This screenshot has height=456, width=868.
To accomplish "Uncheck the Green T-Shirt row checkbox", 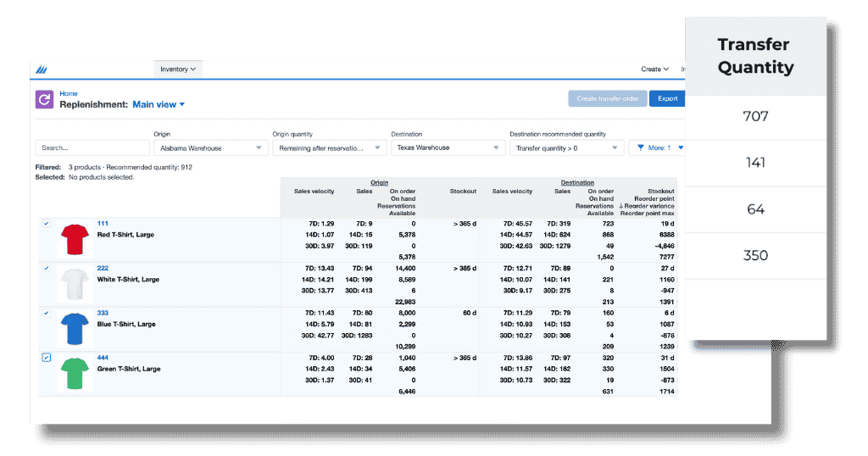I will coord(47,358).
